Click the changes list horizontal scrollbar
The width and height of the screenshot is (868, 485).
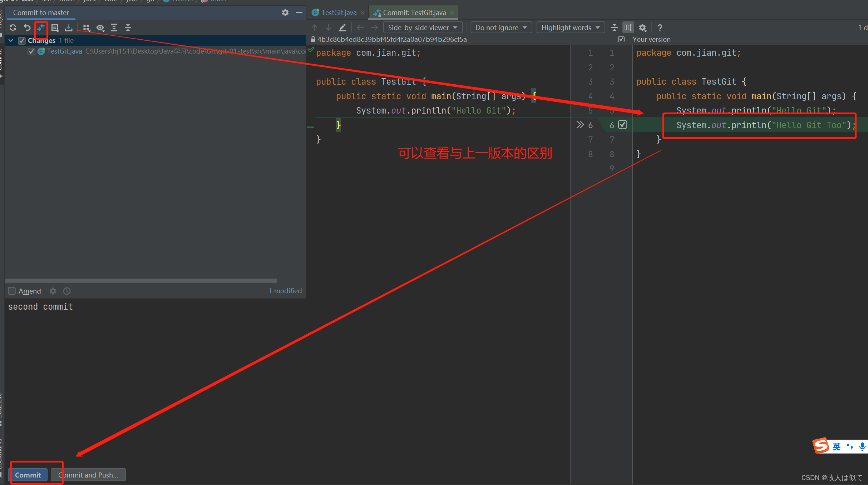(x=141, y=281)
